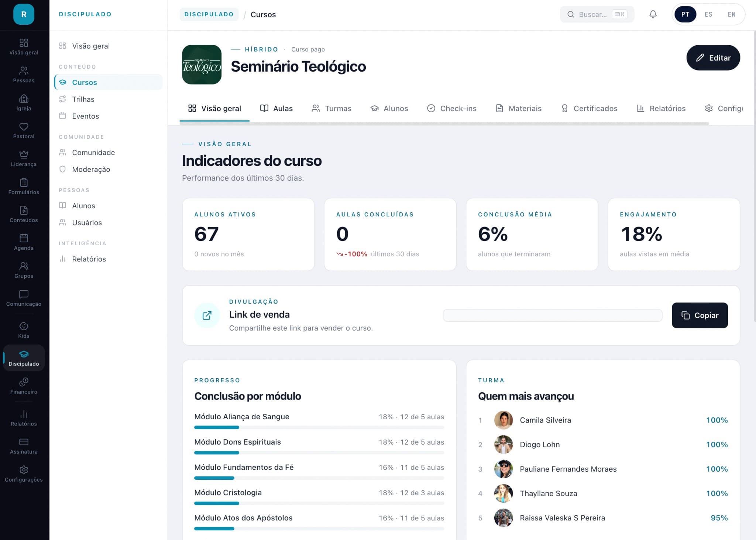Click the external link icon beside Link de venda
This screenshot has height=540, width=756.
207,315
